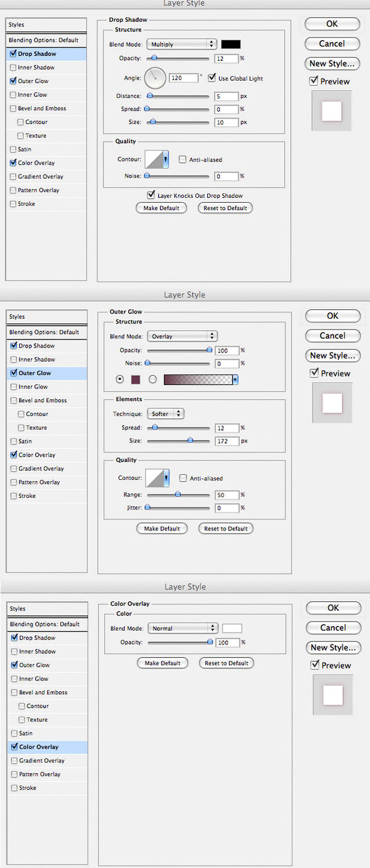The width and height of the screenshot is (370, 868).
Task: Click the purple-to-transparent gradient bar in Outer Glow
Action: pyautogui.click(x=198, y=380)
